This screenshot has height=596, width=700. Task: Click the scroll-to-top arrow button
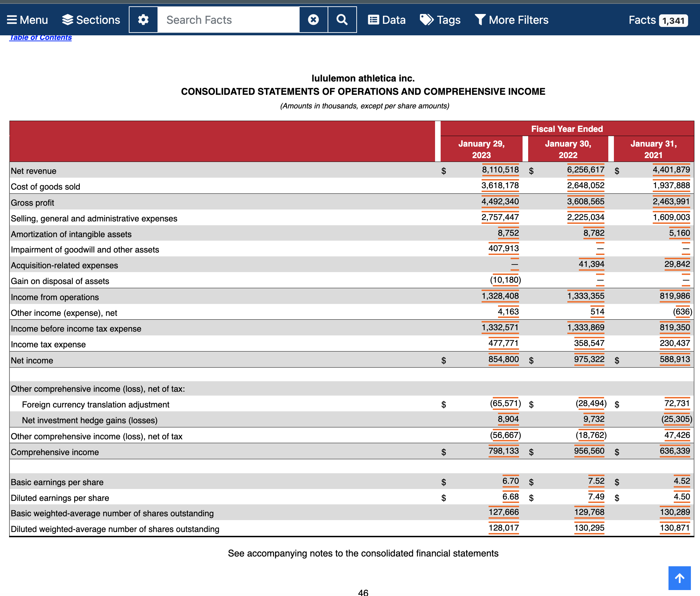click(679, 578)
